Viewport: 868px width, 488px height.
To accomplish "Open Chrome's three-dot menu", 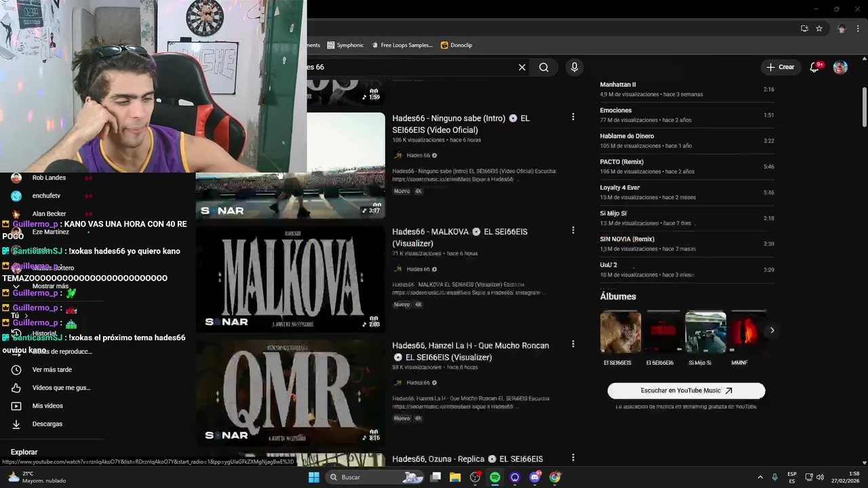I will pos(859,28).
